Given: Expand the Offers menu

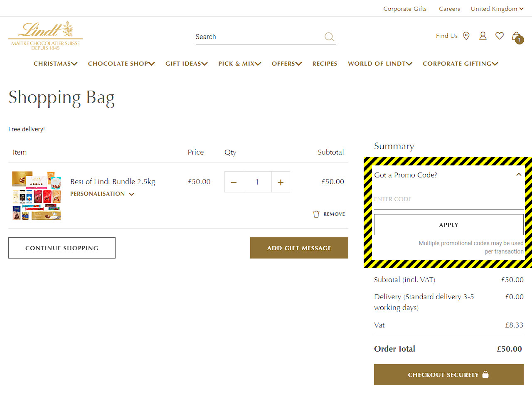Looking at the screenshot, I should tap(287, 64).
